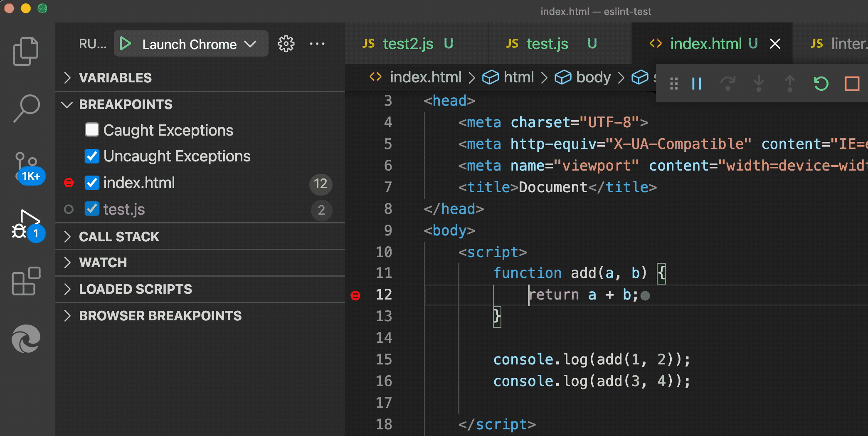Restart the debug session
This screenshot has width=868, height=436.
click(x=821, y=84)
